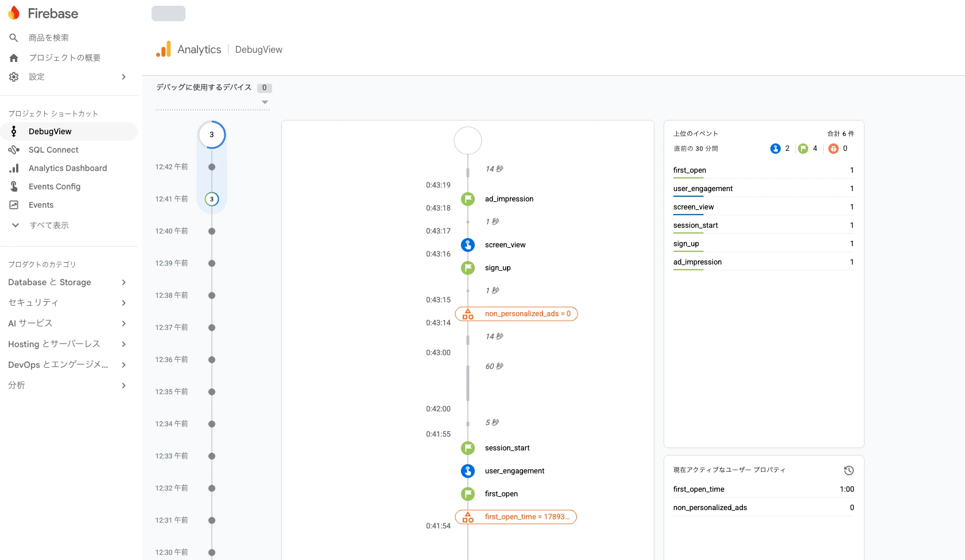Click the Firebase flame logo
Screen dimensions: 965x560
(14, 13)
